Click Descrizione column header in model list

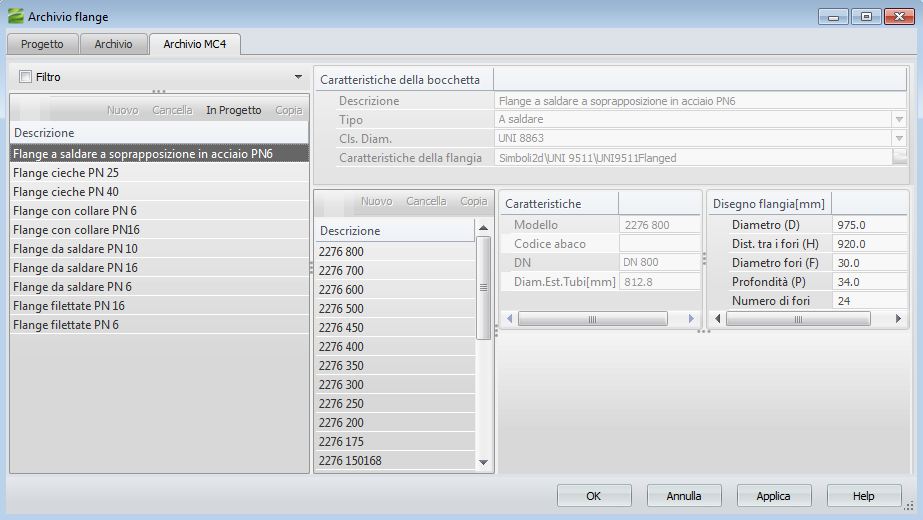(x=394, y=231)
